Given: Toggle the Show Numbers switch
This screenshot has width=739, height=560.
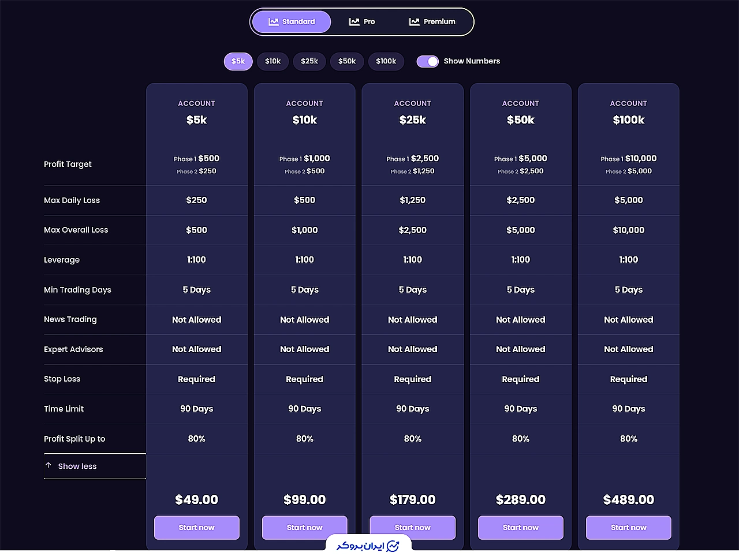Looking at the screenshot, I should click(428, 61).
